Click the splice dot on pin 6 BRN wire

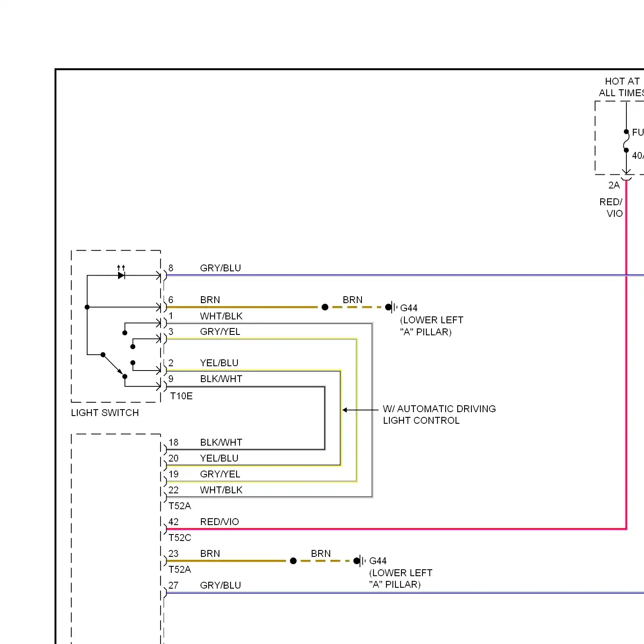(325, 307)
